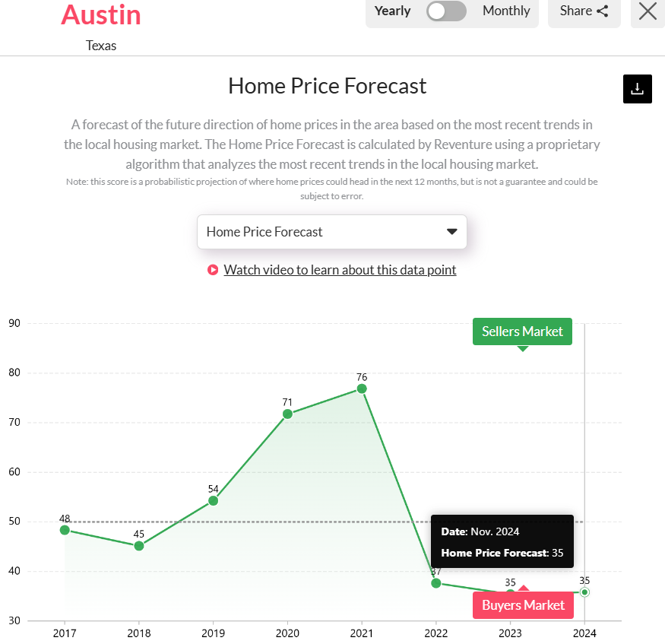Click the green arrow below Sellers Market
Viewport: 665px width, 644px height.
(522, 347)
